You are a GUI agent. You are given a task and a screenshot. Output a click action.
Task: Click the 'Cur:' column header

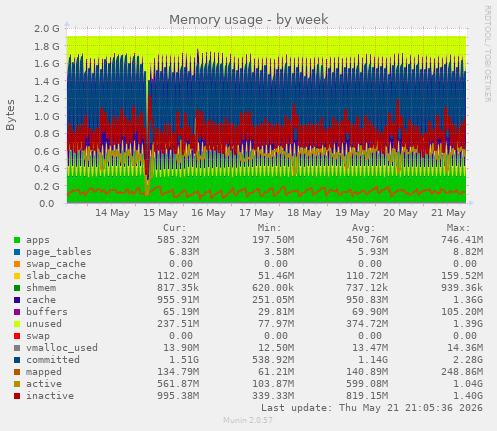click(175, 228)
